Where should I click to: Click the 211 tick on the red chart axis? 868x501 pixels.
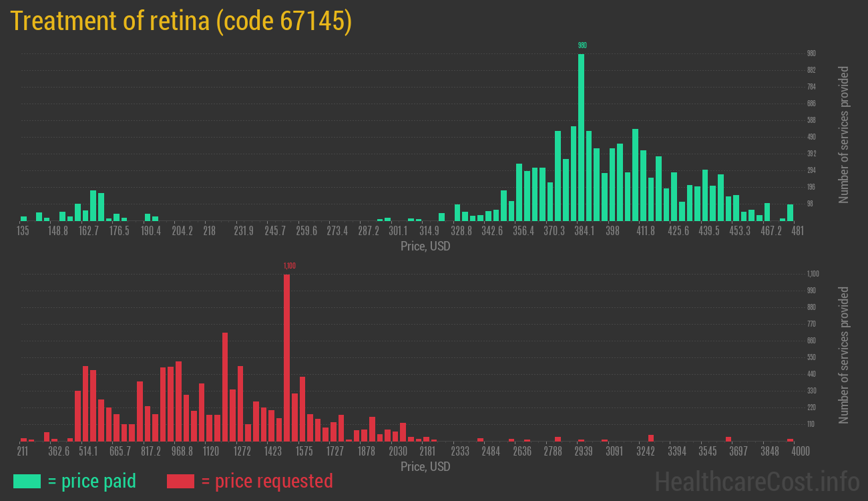pyautogui.click(x=23, y=452)
